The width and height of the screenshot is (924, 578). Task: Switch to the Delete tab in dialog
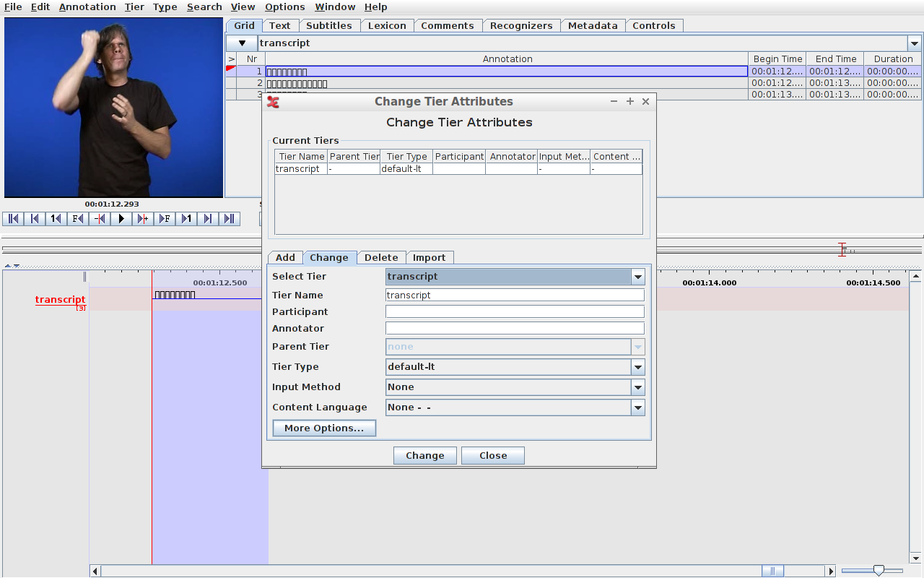click(381, 257)
